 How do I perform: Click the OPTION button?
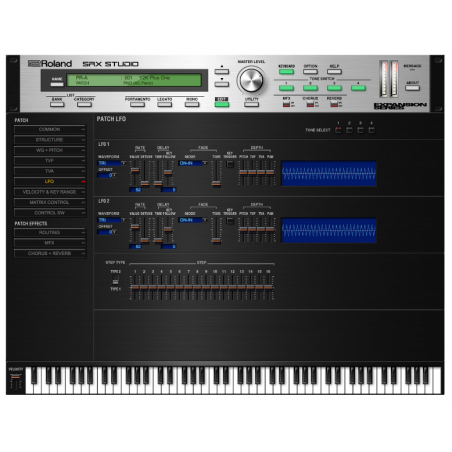310,71
